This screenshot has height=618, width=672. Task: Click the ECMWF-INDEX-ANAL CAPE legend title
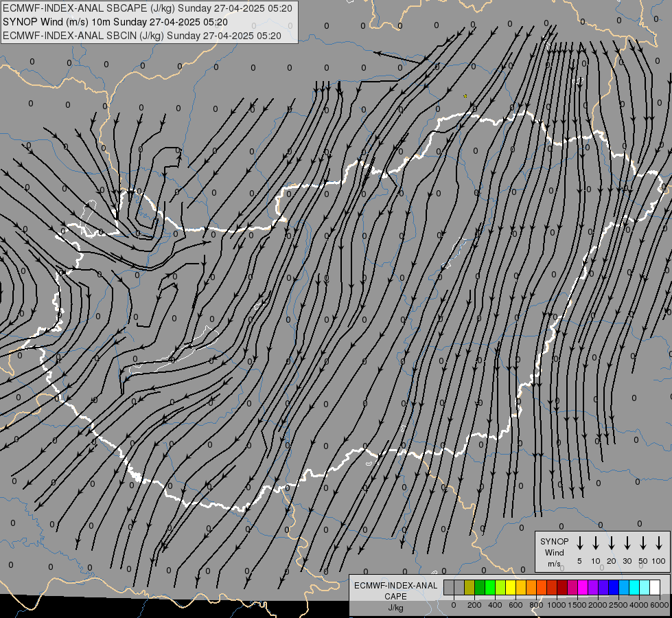point(395,591)
